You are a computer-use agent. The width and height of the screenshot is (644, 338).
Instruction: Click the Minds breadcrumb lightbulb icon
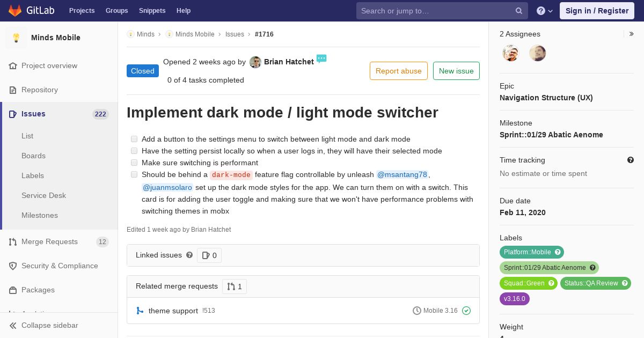click(130, 34)
